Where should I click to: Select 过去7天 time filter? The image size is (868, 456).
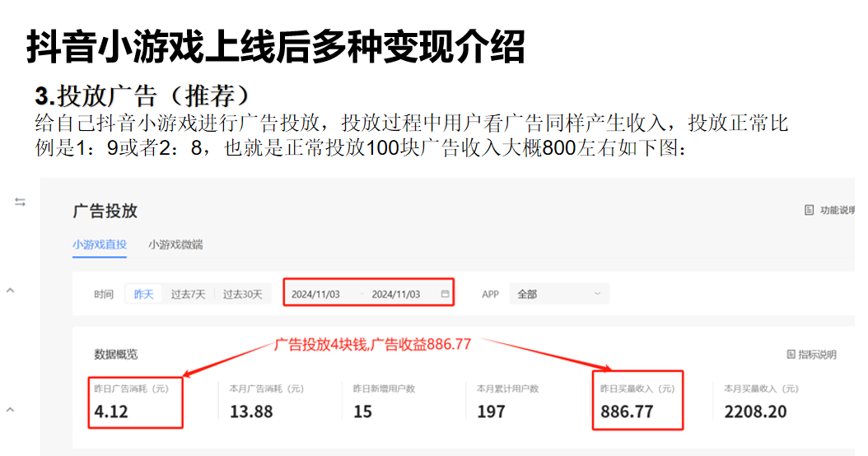click(x=188, y=294)
